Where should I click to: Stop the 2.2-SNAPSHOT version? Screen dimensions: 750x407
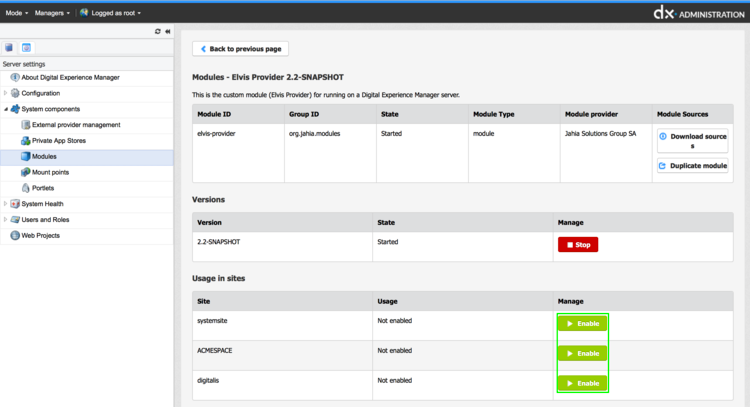pyautogui.click(x=577, y=244)
